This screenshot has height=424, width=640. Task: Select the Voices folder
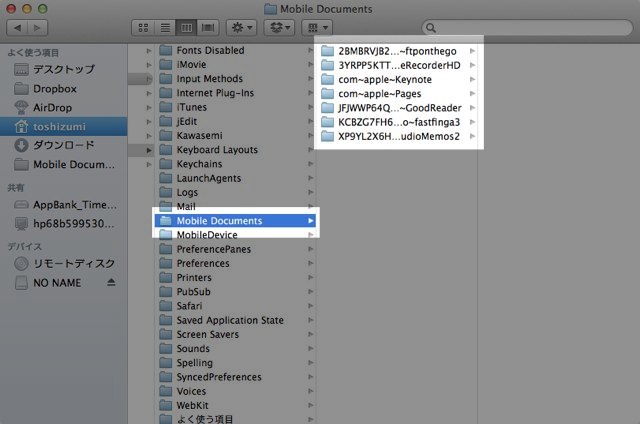pyautogui.click(x=236, y=391)
